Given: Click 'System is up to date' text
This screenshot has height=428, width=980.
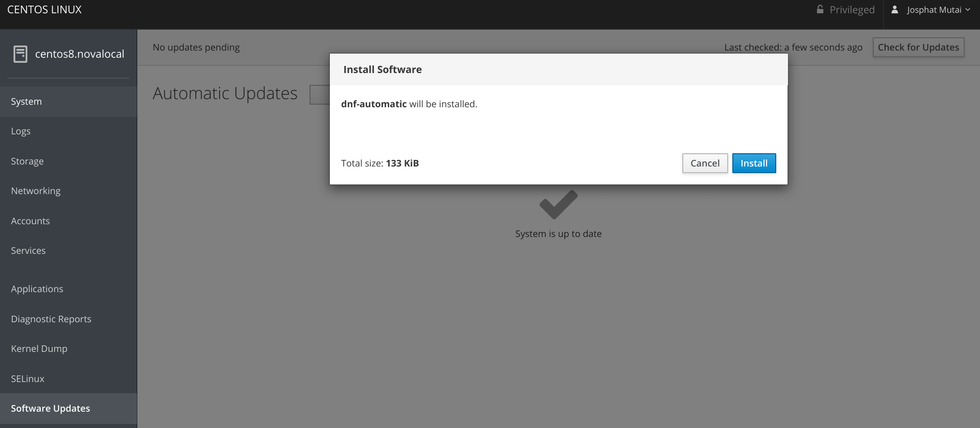Looking at the screenshot, I should (558, 233).
